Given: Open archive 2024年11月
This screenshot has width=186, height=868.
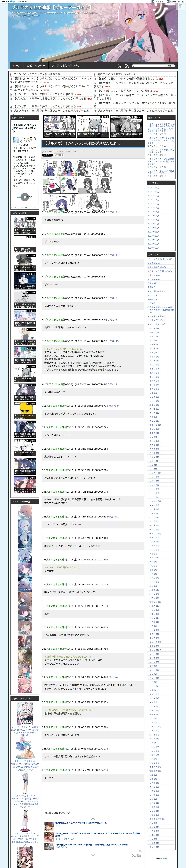Looking at the screenshot, I should pos(153,188).
